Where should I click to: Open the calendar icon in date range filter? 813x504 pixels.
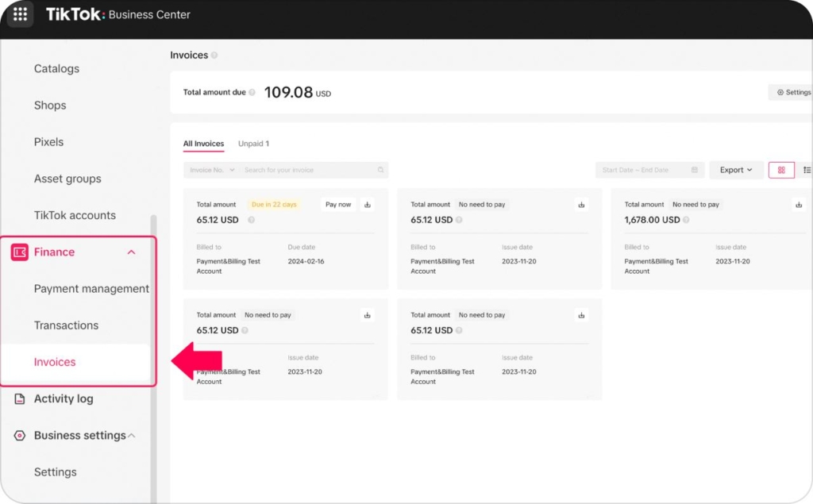[694, 170]
